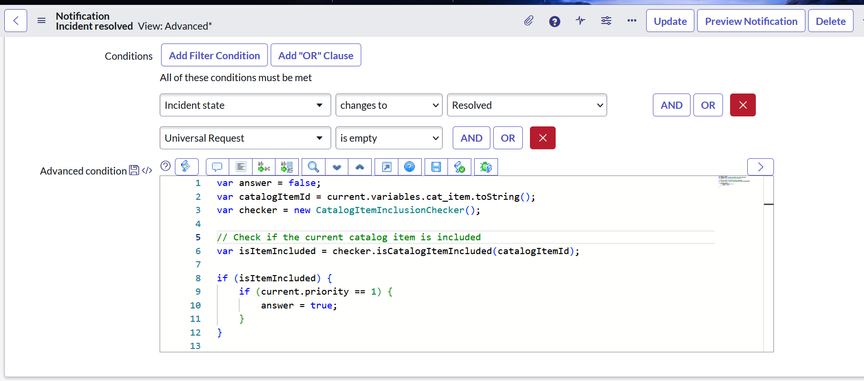Click the Update button
The height and width of the screenshot is (381, 864).
670,21
